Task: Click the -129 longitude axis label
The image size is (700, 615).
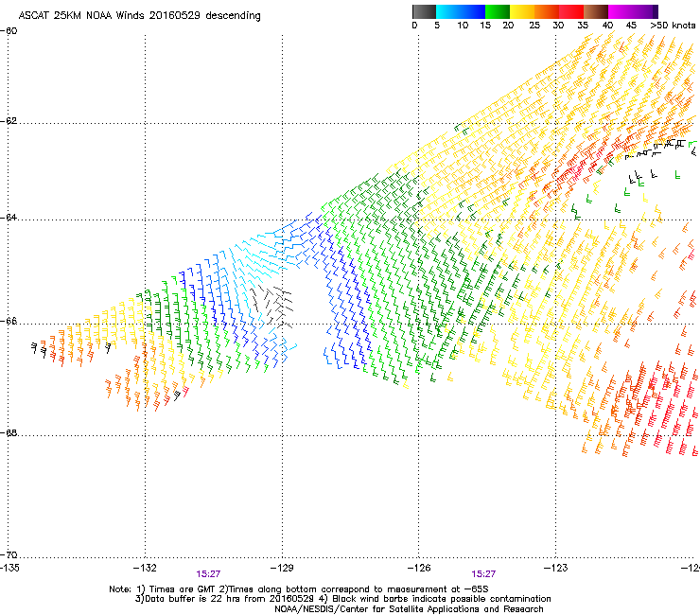Action: coord(282,568)
